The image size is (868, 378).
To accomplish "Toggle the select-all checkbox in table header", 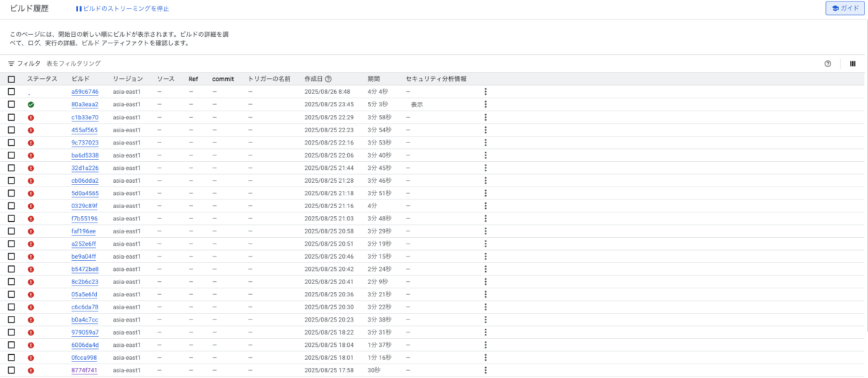I will pyautogui.click(x=12, y=79).
